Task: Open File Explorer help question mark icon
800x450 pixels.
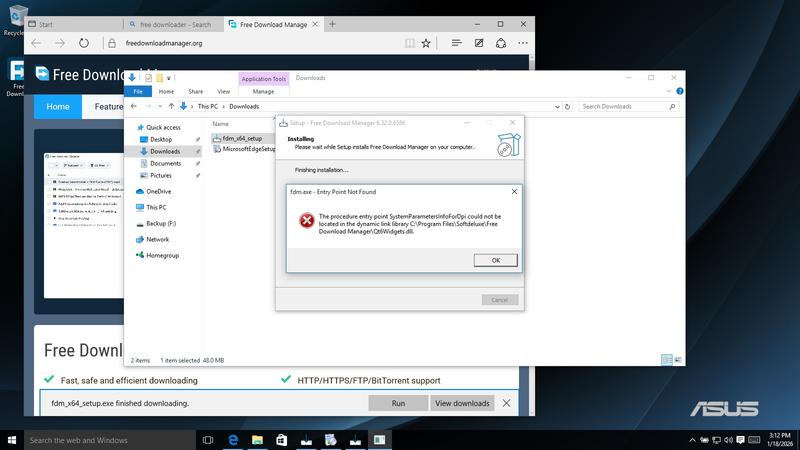Action: 679,91
